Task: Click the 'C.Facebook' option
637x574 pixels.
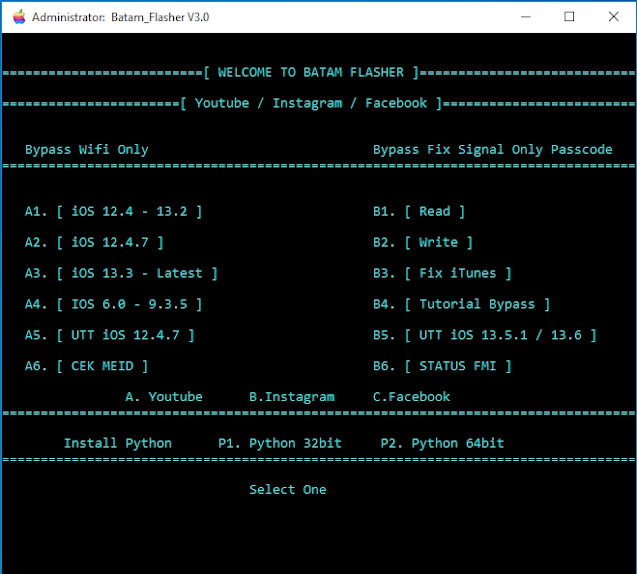Action: point(412,397)
